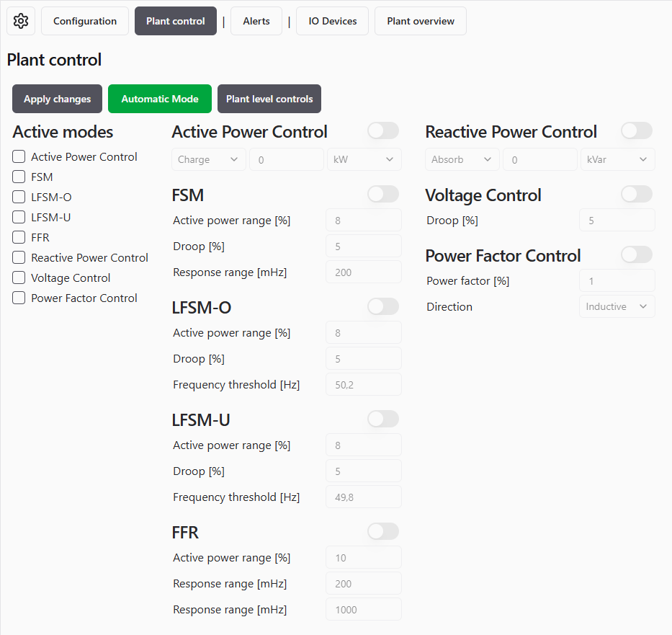Viewport: 672px width, 635px height.
Task: Click FFR Response range field showing 200
Action: click(364, 583)
